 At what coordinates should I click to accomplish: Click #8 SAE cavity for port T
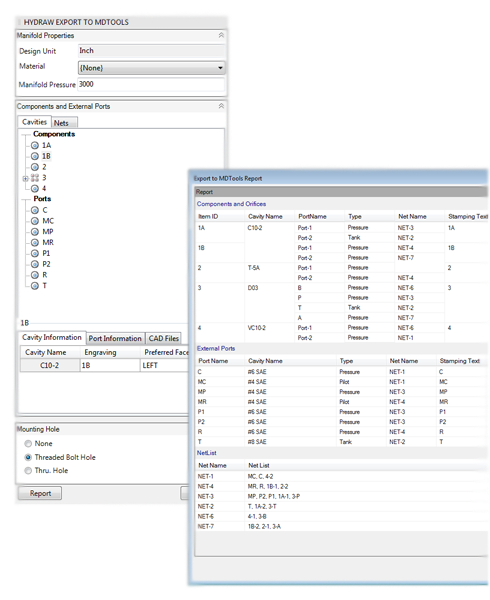tap(257, 442)
